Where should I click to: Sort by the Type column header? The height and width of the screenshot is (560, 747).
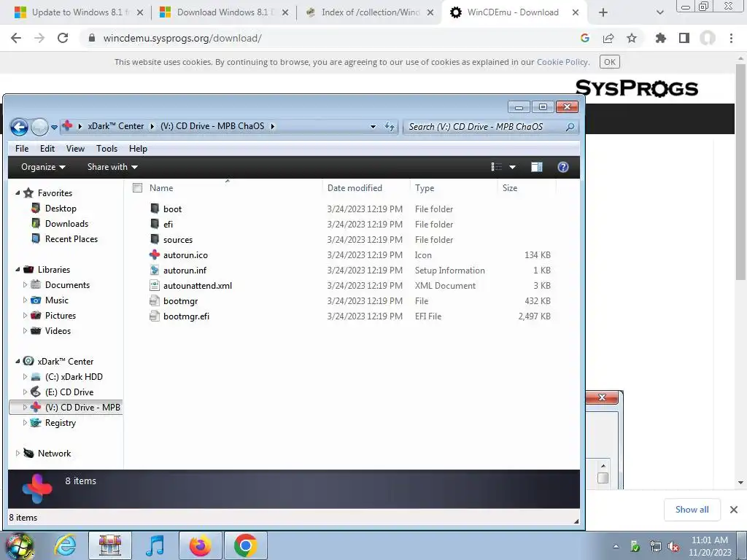[x=425, y=188]
